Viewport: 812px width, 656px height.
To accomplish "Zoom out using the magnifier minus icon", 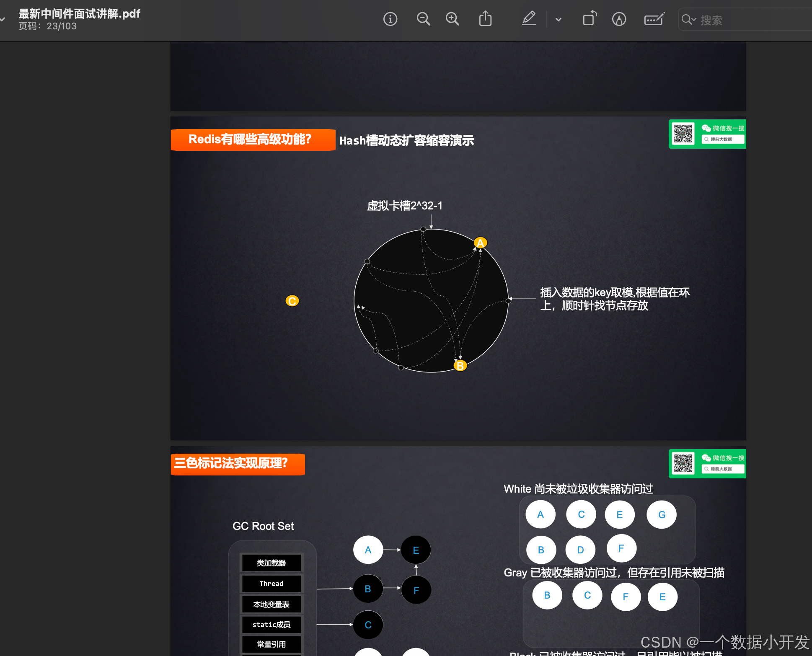I will tap(423, 19).
